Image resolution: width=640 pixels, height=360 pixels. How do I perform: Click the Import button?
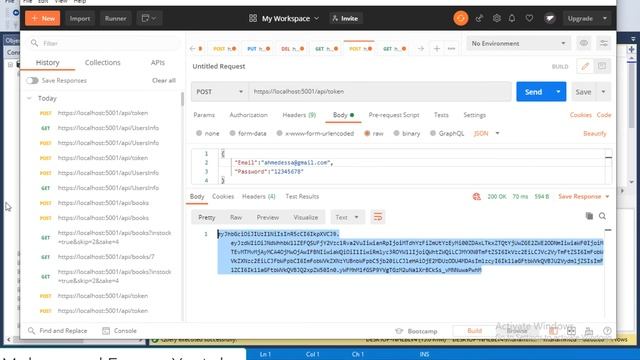pos(80,18)
